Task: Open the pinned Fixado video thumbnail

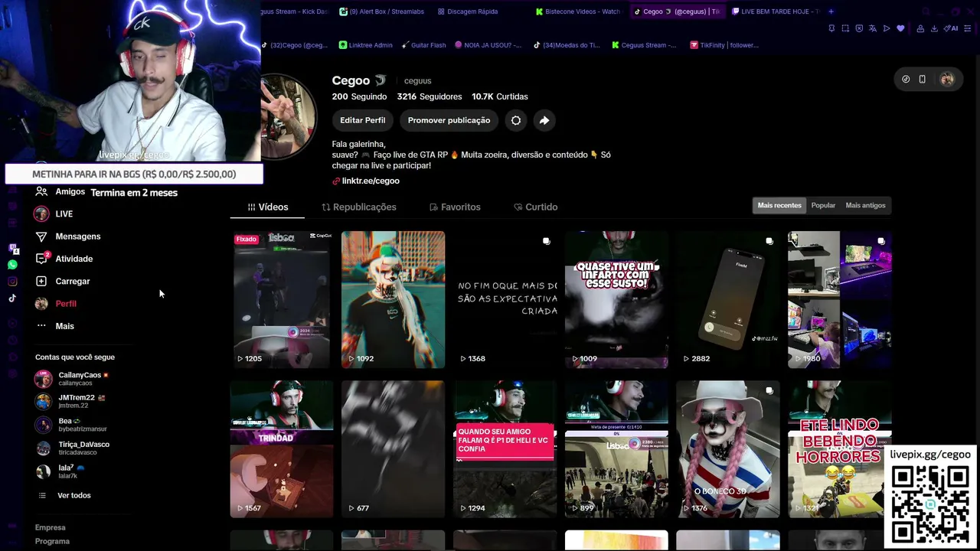Action: click(x=282, y=299)
